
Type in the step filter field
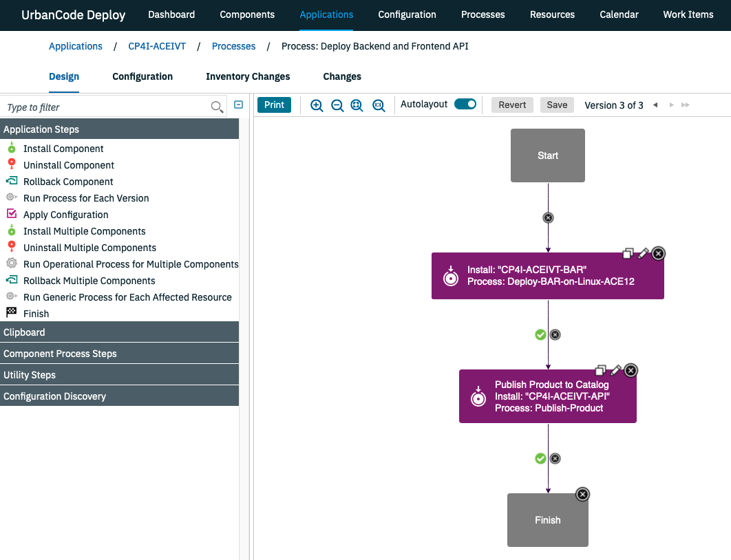tap(103, 107)
